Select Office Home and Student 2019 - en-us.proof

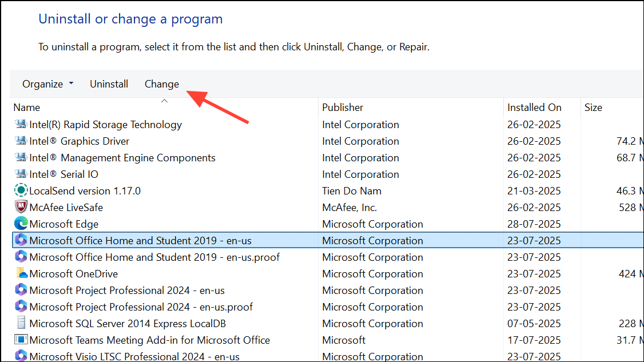(154, 257)
